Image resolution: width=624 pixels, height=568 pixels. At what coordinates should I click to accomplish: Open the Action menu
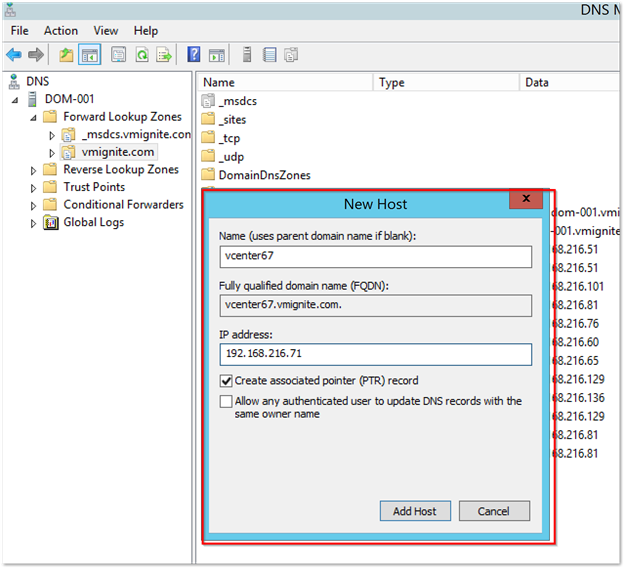click(x=61, y=31)
